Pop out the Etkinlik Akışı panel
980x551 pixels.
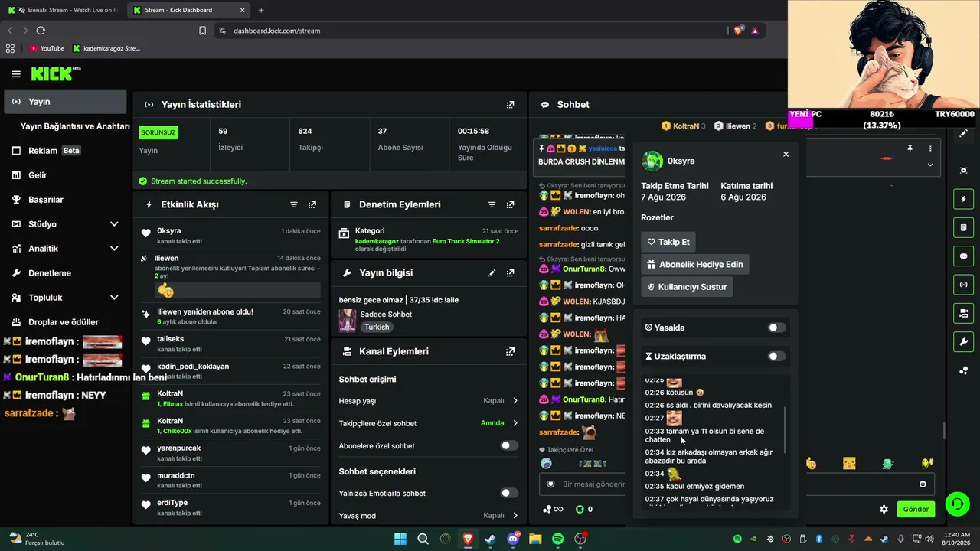click(x=312, y=205)
